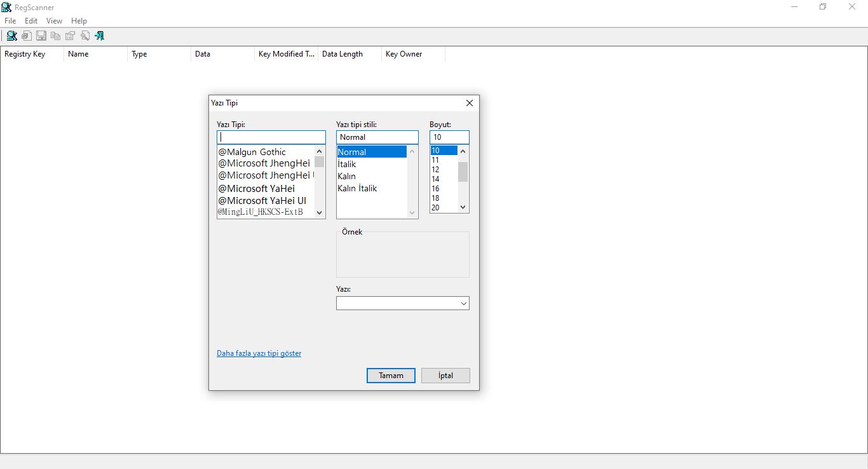868x469 pixels.
Task: Select size 20 in Boyut list
Action: pos(444,208)
